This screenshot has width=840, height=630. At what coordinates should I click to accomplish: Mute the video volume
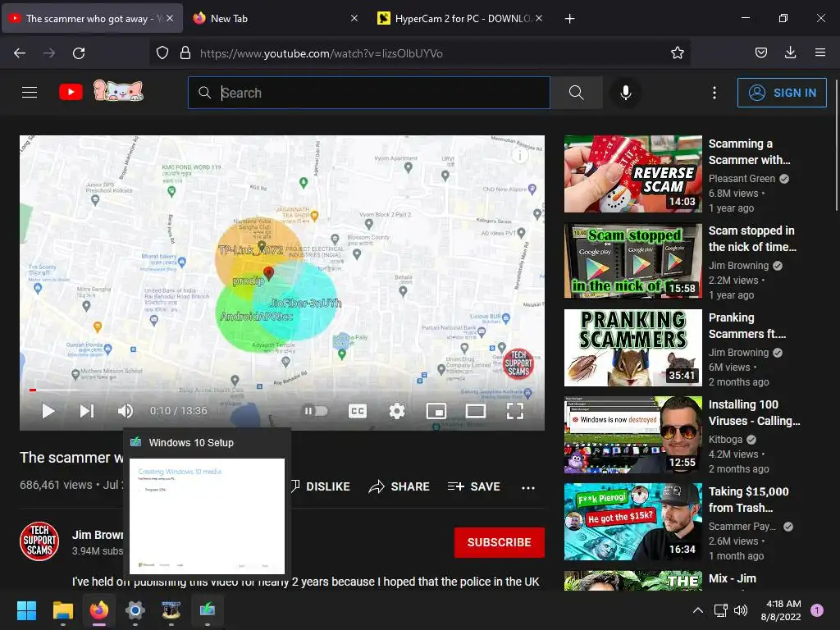coord(125,411)
